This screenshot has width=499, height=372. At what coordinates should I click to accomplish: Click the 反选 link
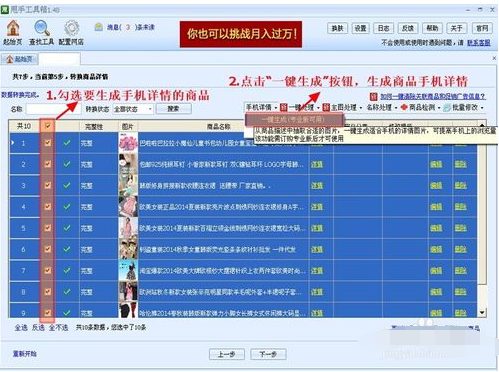pos(38,328)
